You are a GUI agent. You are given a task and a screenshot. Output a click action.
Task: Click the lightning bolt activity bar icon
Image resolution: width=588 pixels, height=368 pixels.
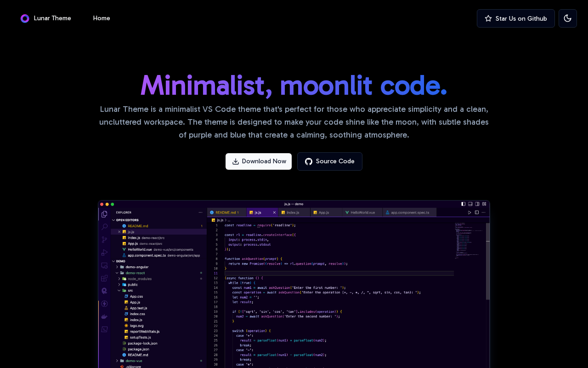click(104, 304)
